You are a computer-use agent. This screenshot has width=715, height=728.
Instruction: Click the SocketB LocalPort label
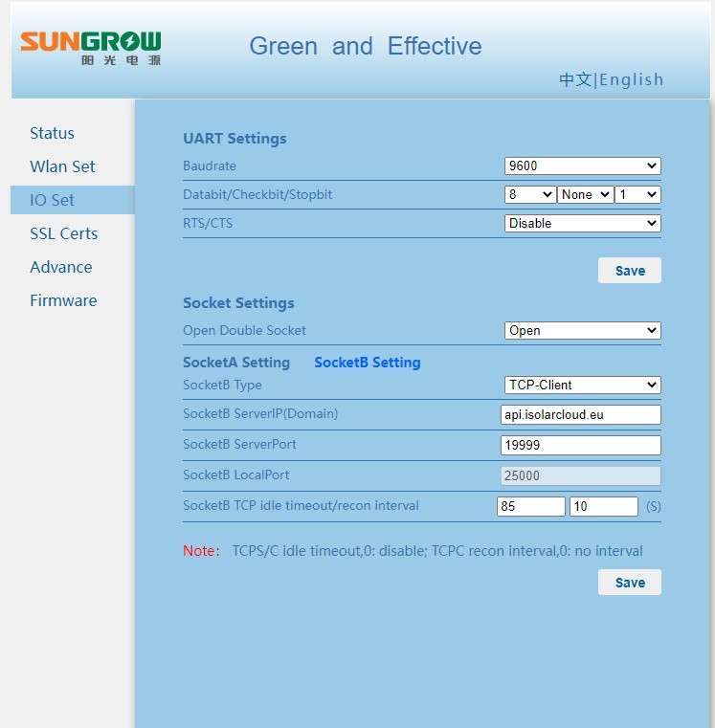pos(236,474)
